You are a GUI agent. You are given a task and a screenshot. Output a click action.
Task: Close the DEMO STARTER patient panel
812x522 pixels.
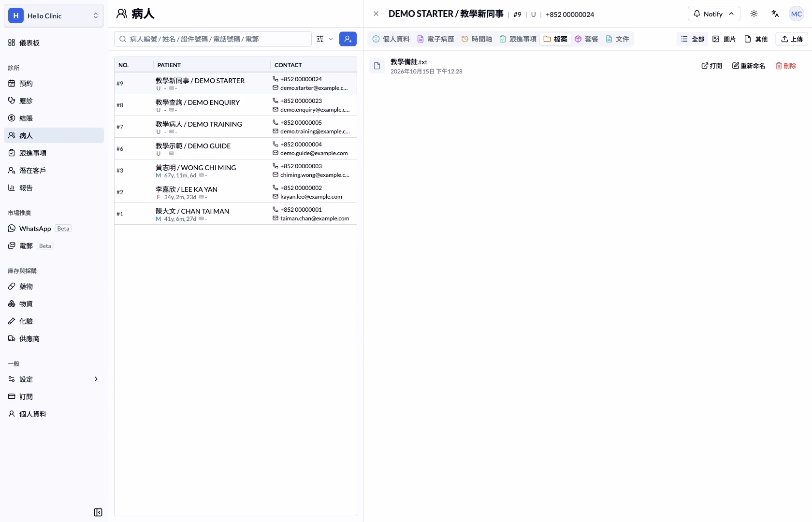click(376, 14)
